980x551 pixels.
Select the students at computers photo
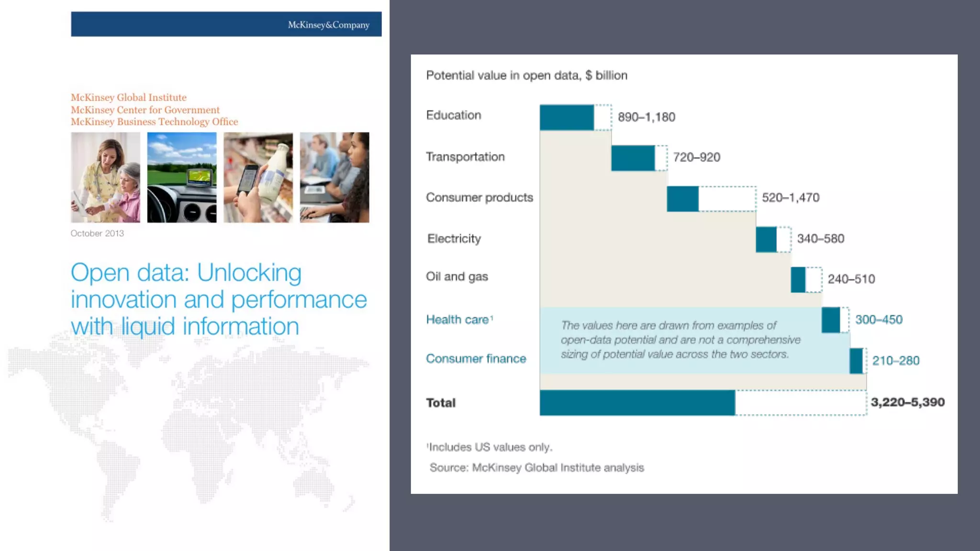click(x=334, y=177)
